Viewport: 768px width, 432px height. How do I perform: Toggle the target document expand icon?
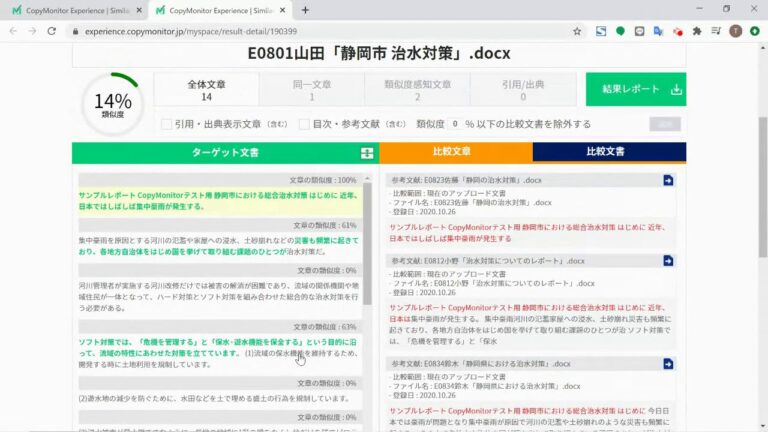click(x=367, y=153)
